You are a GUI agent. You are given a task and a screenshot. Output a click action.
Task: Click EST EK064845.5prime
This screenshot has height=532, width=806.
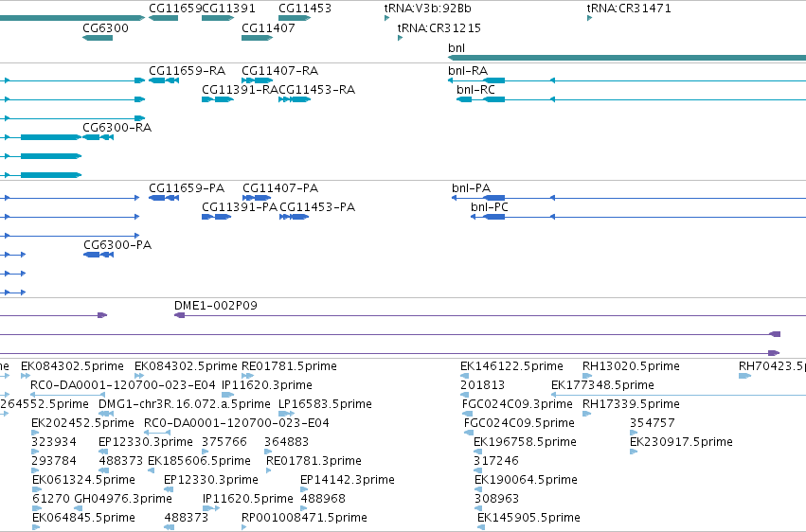[x=83, y=518]
